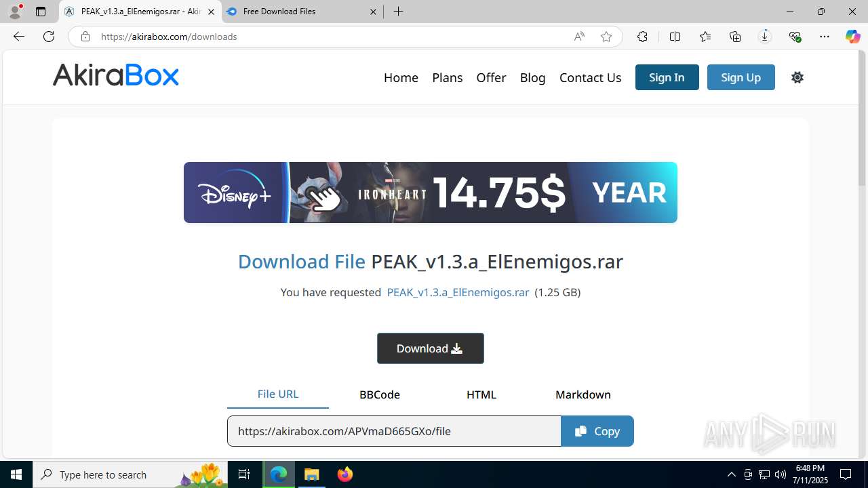Screen dimensions: 868x488
Task: Open the Extensions puzzle icon
Action: pos(642,37)
